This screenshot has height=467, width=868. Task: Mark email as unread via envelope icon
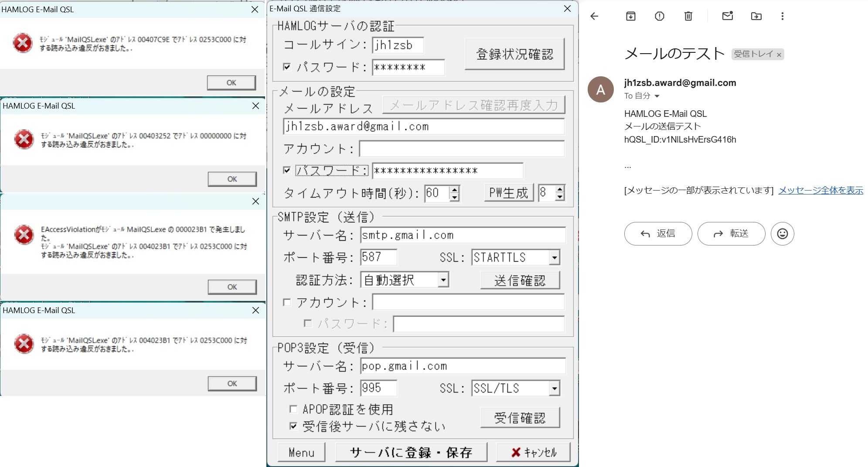(x=727, y=17)
